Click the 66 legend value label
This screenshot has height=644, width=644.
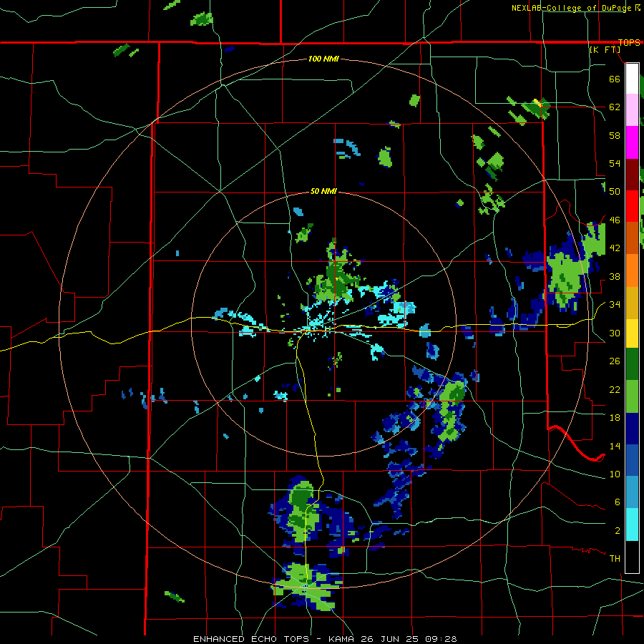615,79
